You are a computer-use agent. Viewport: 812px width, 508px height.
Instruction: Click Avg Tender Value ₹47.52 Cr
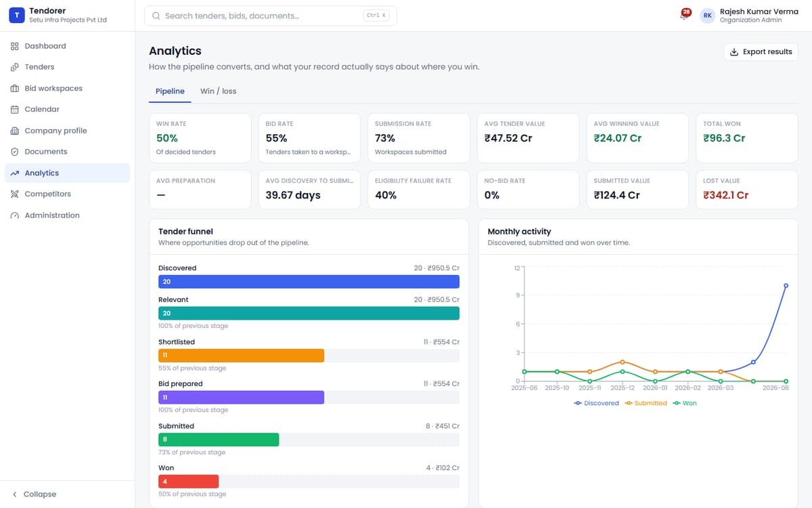click(x=507, y=138)
